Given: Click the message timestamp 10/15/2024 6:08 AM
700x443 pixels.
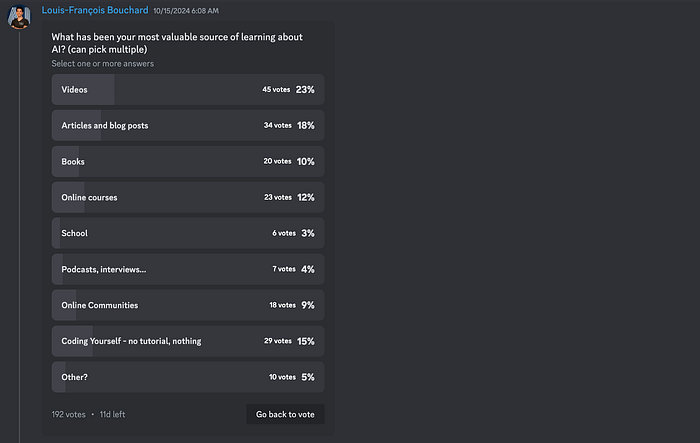Looking at the screenshot, I should tap(186, 11).
